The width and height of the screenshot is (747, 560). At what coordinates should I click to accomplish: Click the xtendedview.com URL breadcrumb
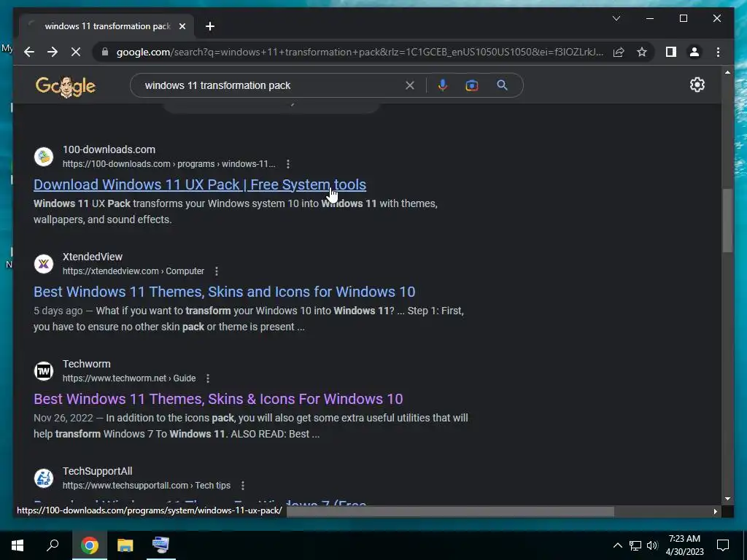pyautogui.click(x=133, y=271)
